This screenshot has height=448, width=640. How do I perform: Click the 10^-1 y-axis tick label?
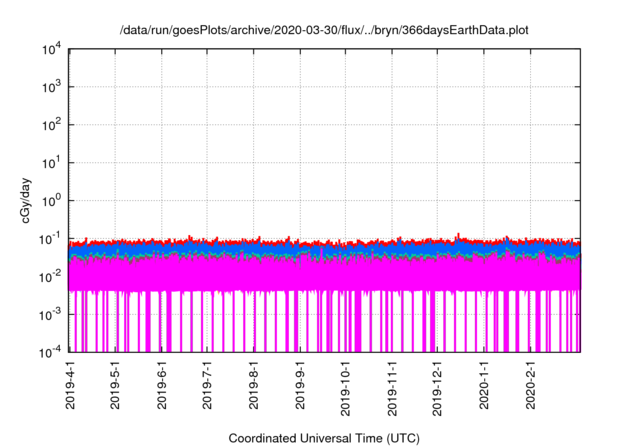click(x=50, y=239)
